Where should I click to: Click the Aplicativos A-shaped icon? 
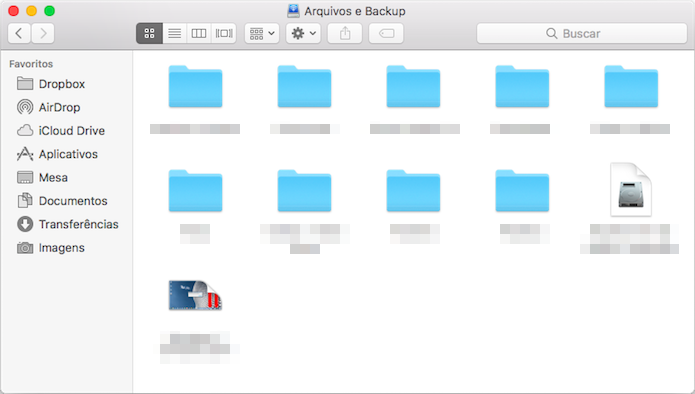[x=25, y=154]
